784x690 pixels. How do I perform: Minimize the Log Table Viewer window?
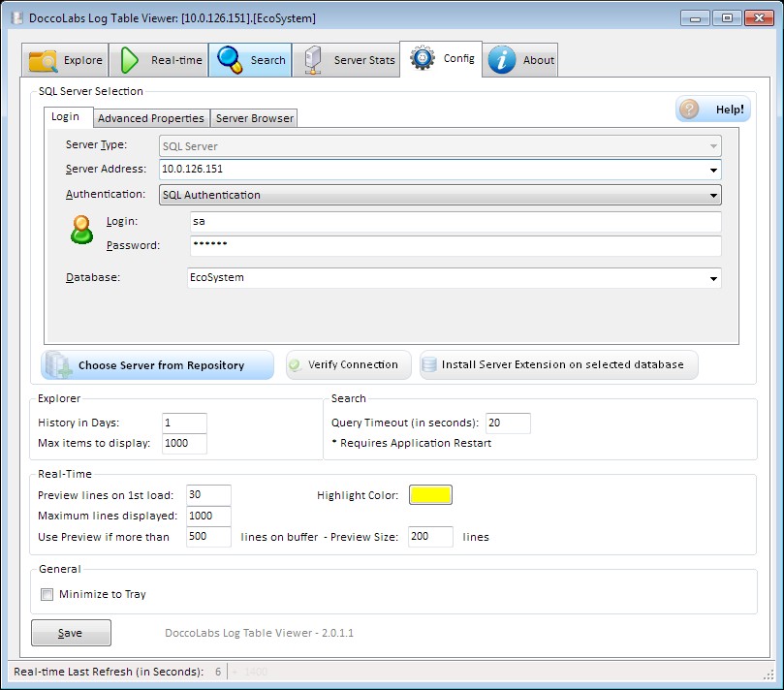695,18
